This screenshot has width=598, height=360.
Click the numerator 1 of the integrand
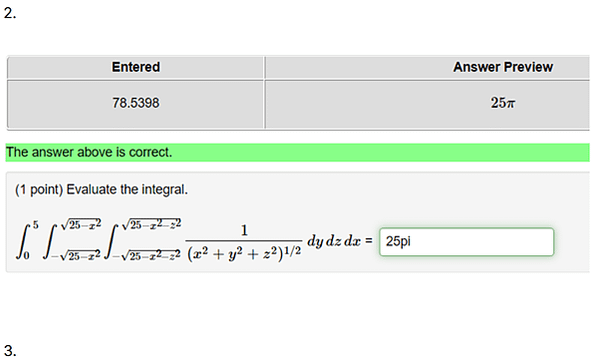click(x=244, y=230)
